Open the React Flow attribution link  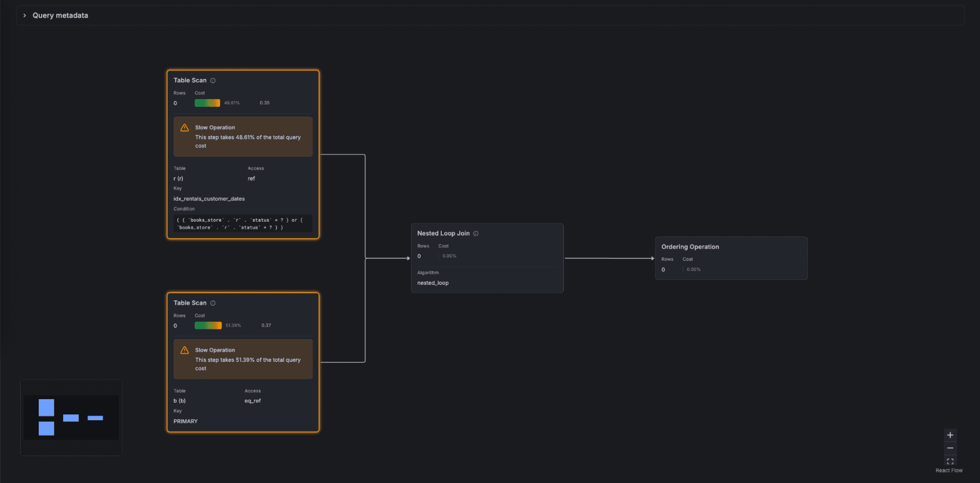pos(949,470)
